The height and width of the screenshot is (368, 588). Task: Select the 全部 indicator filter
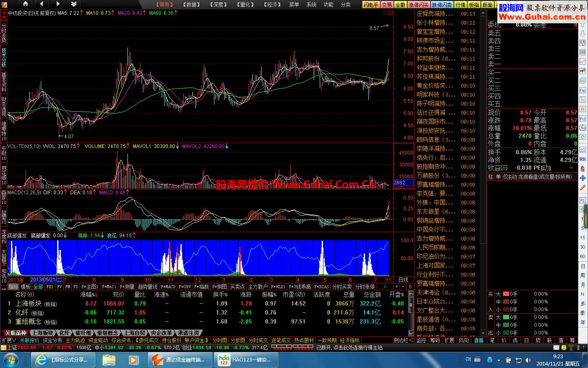click(x=38, y=287)
